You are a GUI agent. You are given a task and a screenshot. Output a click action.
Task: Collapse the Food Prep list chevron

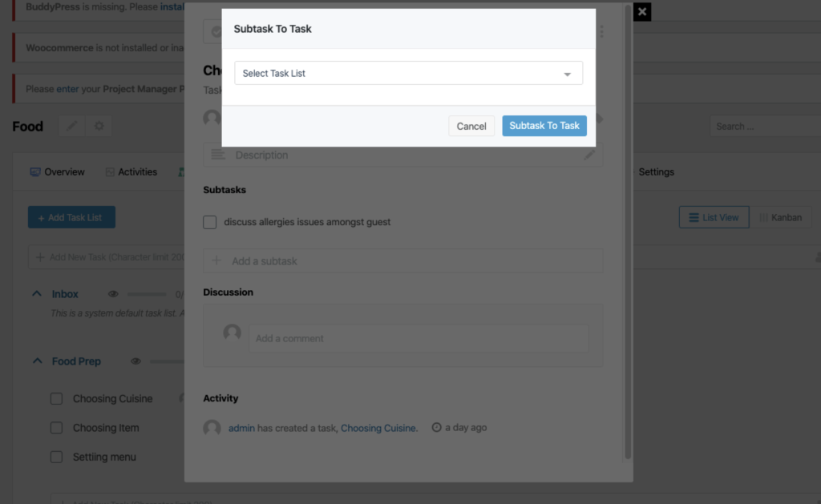coord(37,361)
